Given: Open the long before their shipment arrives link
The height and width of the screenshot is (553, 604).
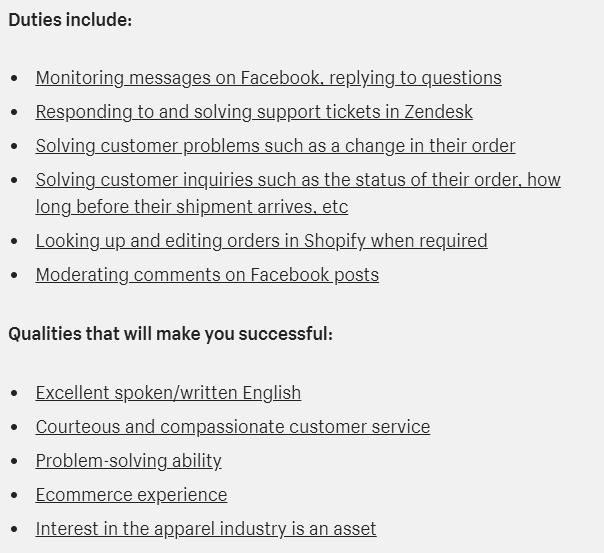Looking at the screenshot, I should point(192,207).
